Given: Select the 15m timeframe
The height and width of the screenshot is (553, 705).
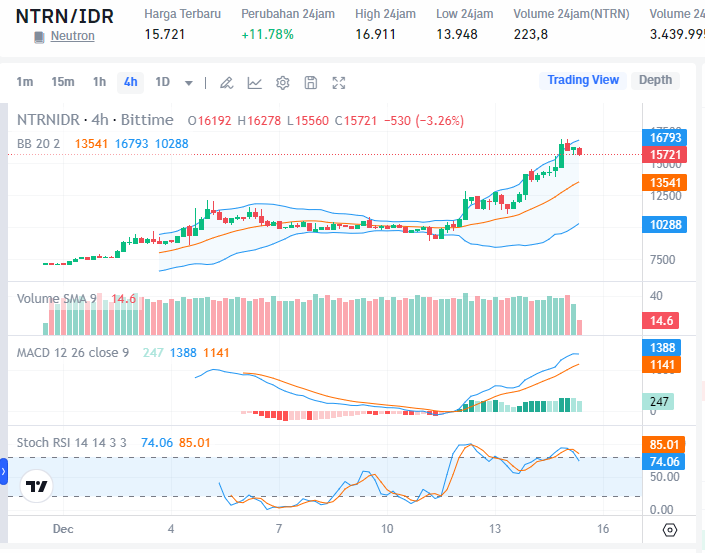Looking at the screenshot, I should click(x=62, y=82).
